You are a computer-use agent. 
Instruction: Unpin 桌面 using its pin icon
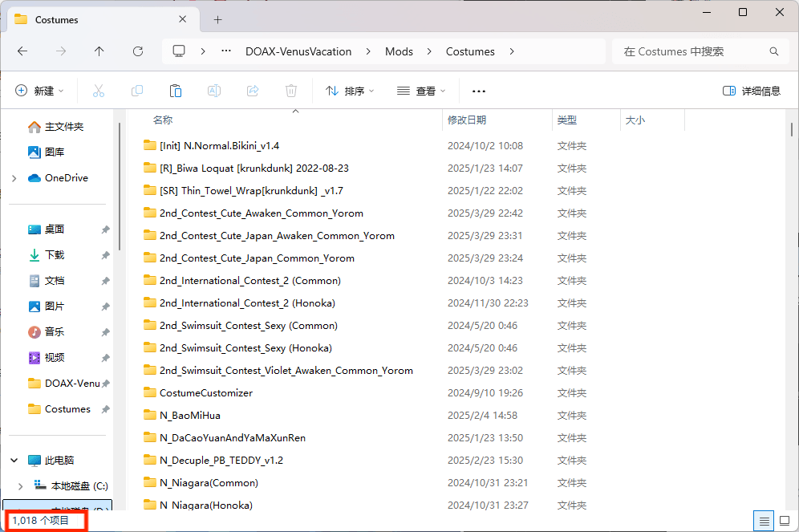point(105,229)
